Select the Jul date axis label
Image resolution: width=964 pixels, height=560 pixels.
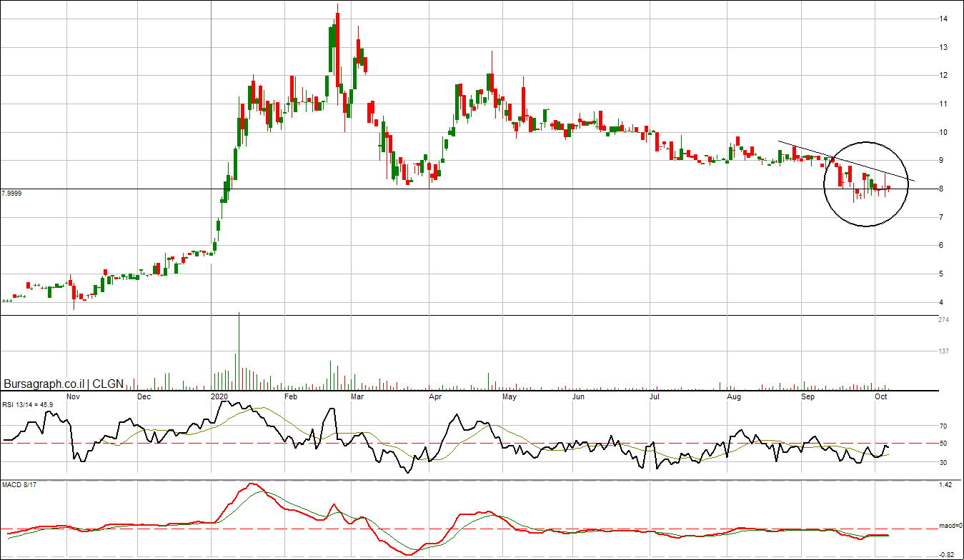point(654,396)
